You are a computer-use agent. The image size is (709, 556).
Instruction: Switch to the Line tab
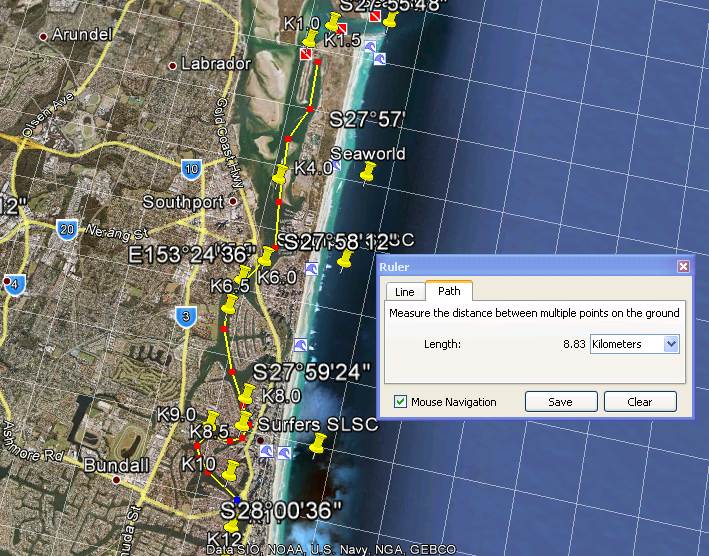point(404,292)
